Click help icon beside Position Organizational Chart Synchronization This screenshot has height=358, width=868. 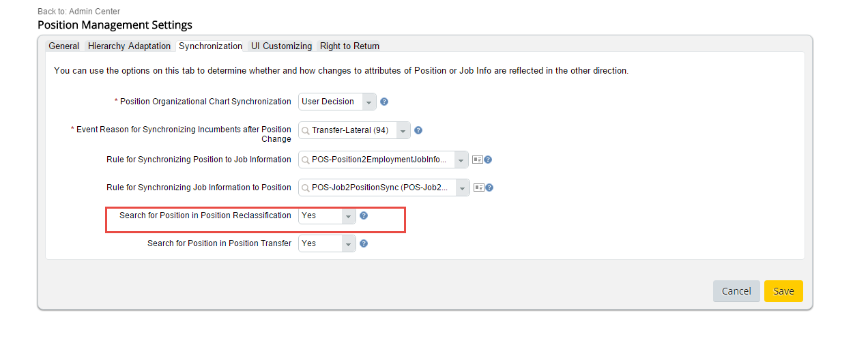point(384,102)
